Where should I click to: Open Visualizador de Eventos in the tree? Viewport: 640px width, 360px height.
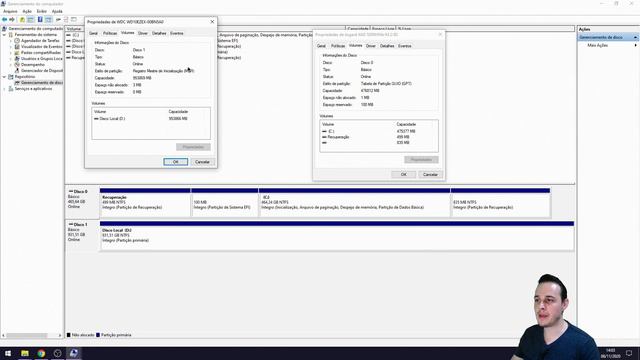pyautogui.click(x=42, y=47)
